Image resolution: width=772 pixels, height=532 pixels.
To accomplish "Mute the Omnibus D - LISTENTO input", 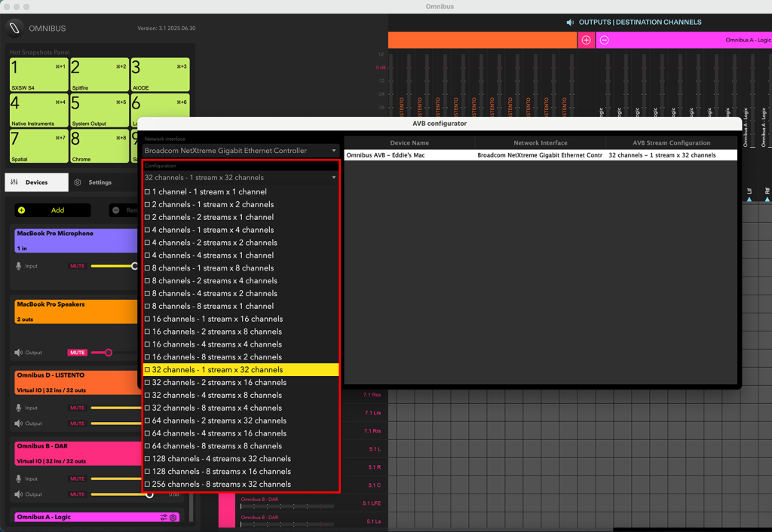I will (78, 408).
